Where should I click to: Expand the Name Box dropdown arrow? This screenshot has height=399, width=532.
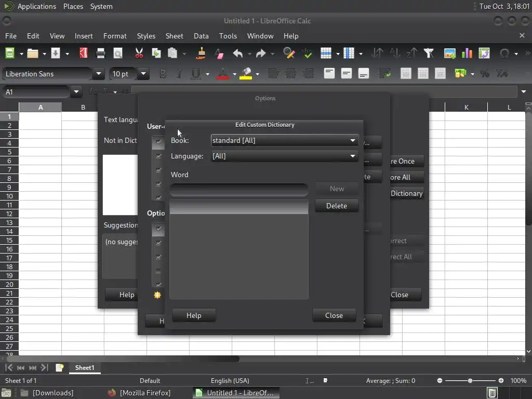tap(76, 92)
